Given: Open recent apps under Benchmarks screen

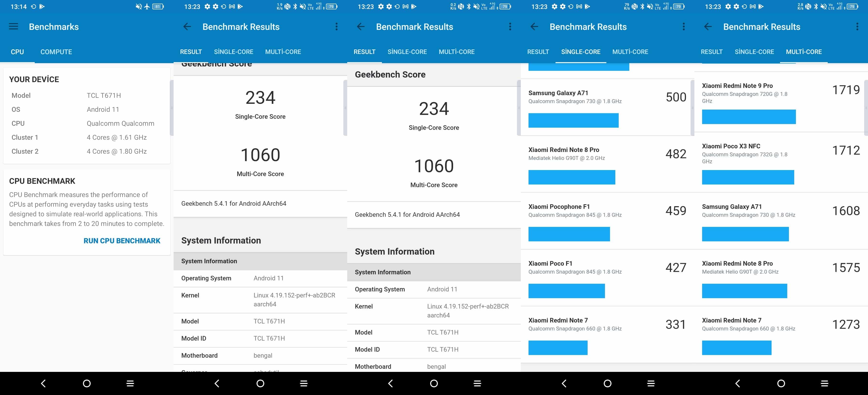Looking at the screenshot, I should (x=130, y=383).
